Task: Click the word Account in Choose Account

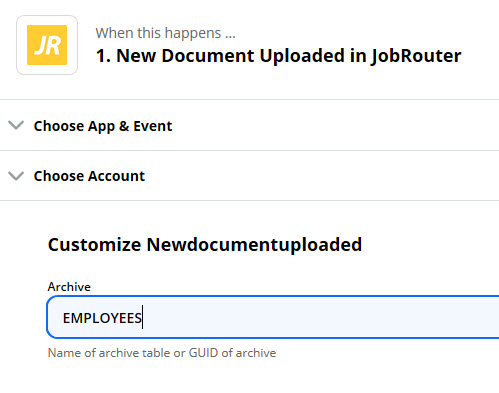Action: tap(117, 176)
